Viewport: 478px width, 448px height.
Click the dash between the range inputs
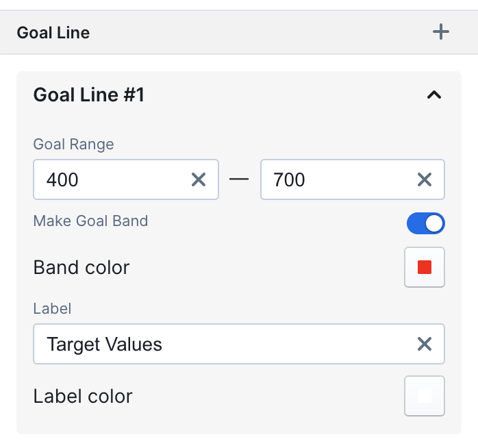240,179
